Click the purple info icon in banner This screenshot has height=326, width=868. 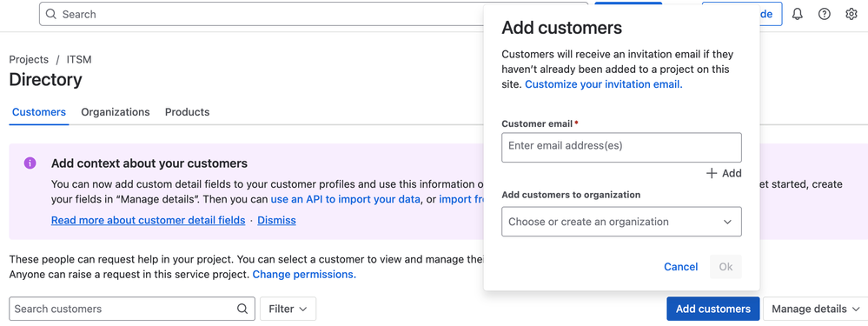tap(30, 163)
